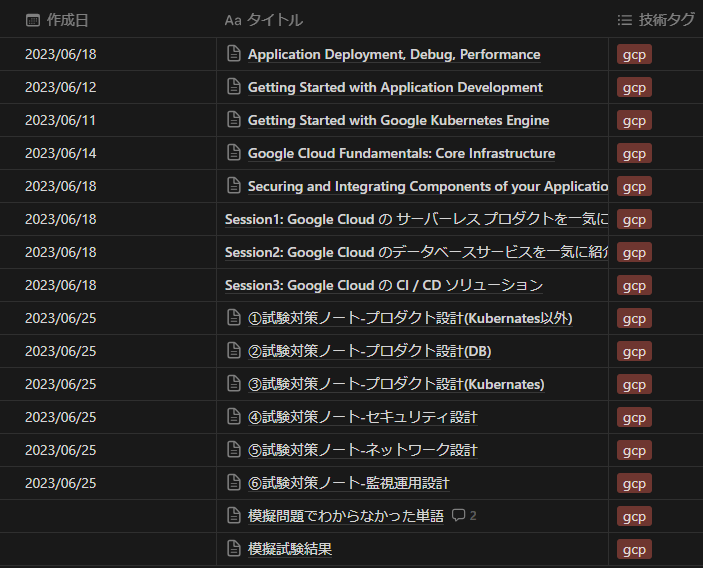Image resolution: width=703 pixels, height=568 pixels.
Task: Click page icon of ②試験対策ノート (DB) row
Action: [234, 351]
